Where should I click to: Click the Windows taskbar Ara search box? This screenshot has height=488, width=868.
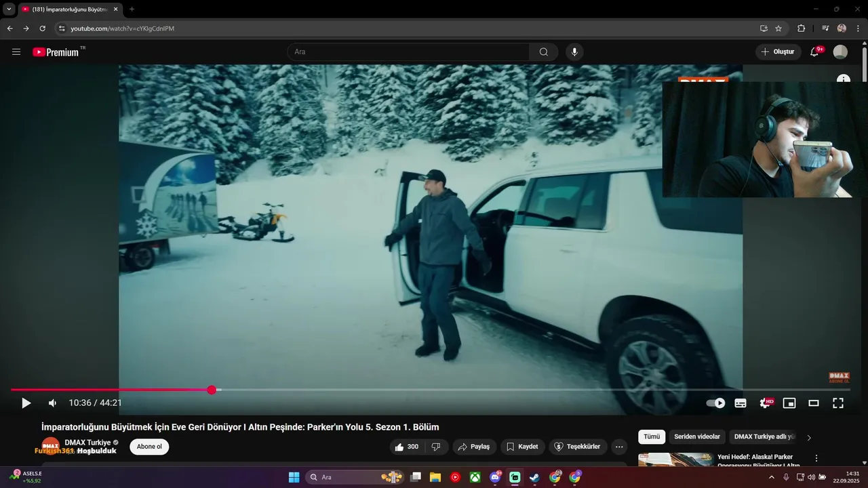pos(355,477)
